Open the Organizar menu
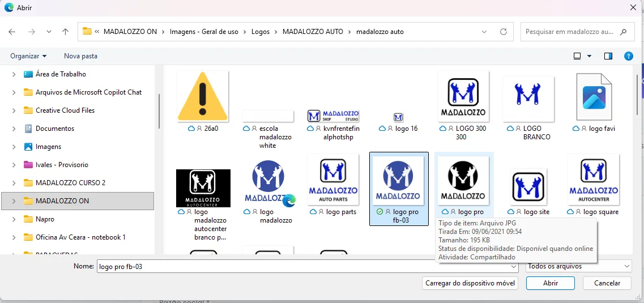 [x=28, y=56]
